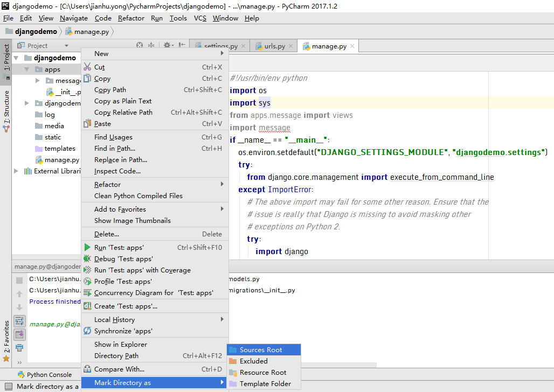
Task: Click the Debug 'Test: apps' bug icon
Action: click(x=87, y=259)
